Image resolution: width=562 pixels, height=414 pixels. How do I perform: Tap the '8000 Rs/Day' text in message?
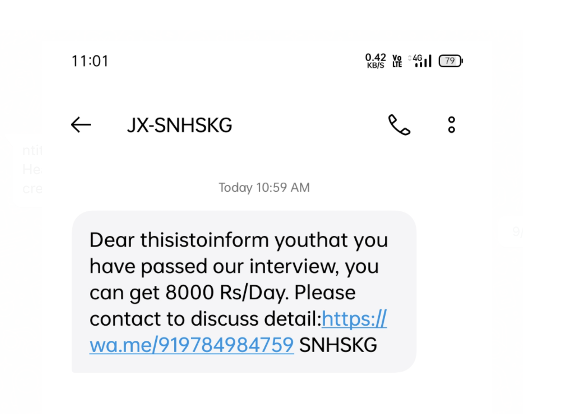pos(227,292)
